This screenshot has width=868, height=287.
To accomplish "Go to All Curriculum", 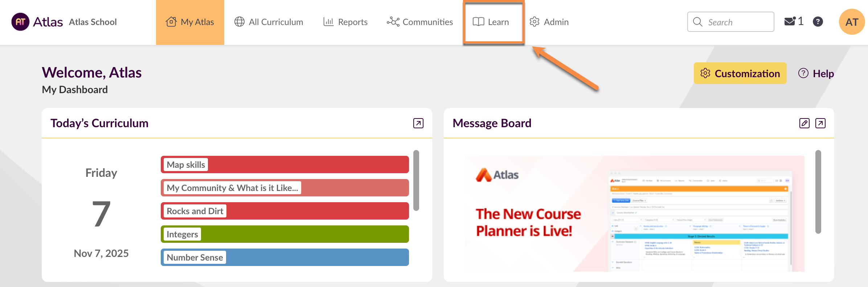I will pyautogui.click(x=269, y=22).
